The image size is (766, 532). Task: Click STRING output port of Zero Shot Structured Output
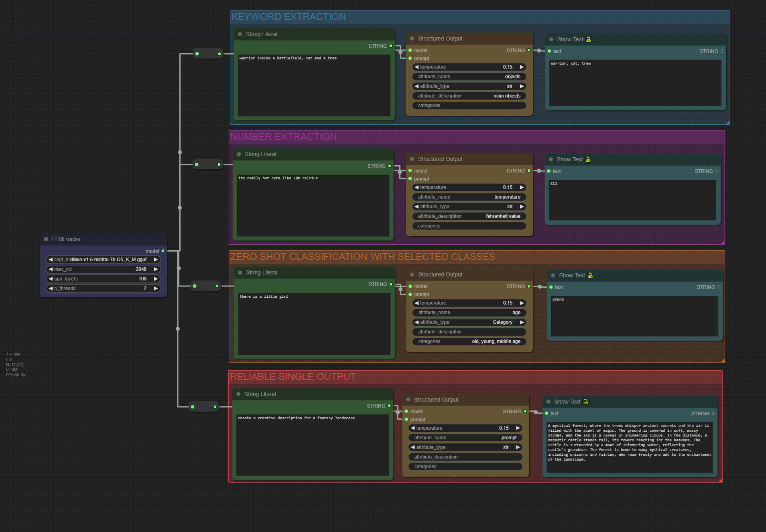coord(529,286)
